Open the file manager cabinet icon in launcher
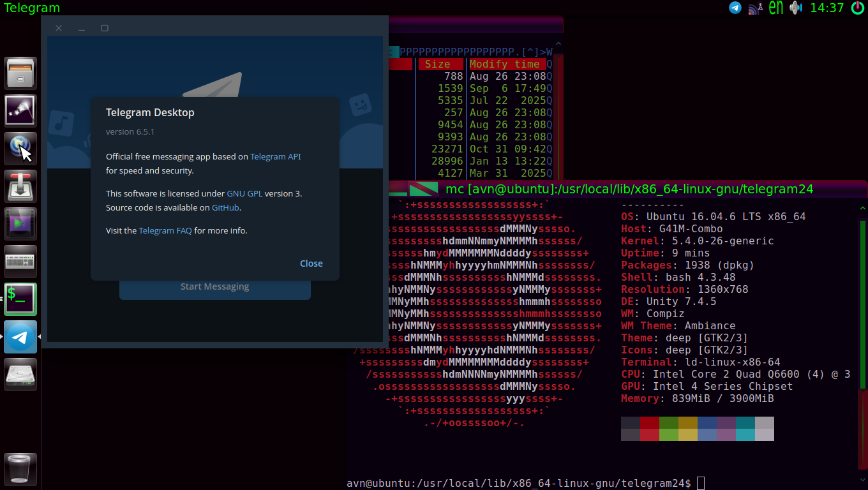 tap(21, 73)
